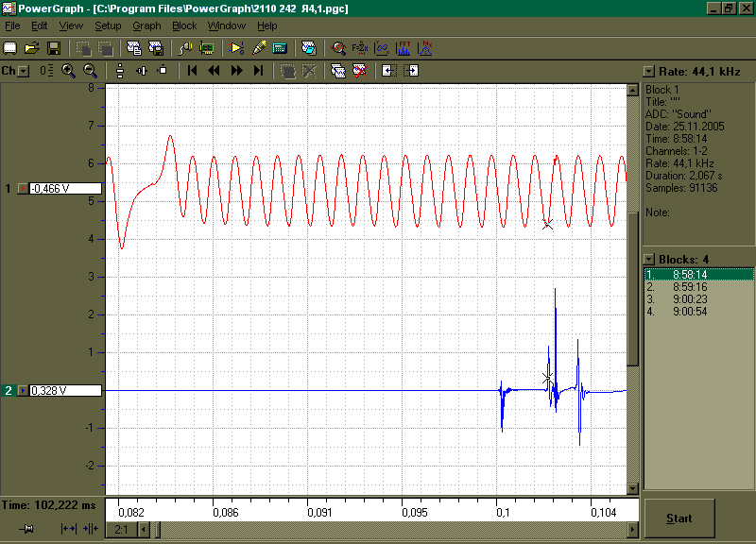Go to the next block
The height and width of the screenshot is (544, 756).
[x=236, y=71]
